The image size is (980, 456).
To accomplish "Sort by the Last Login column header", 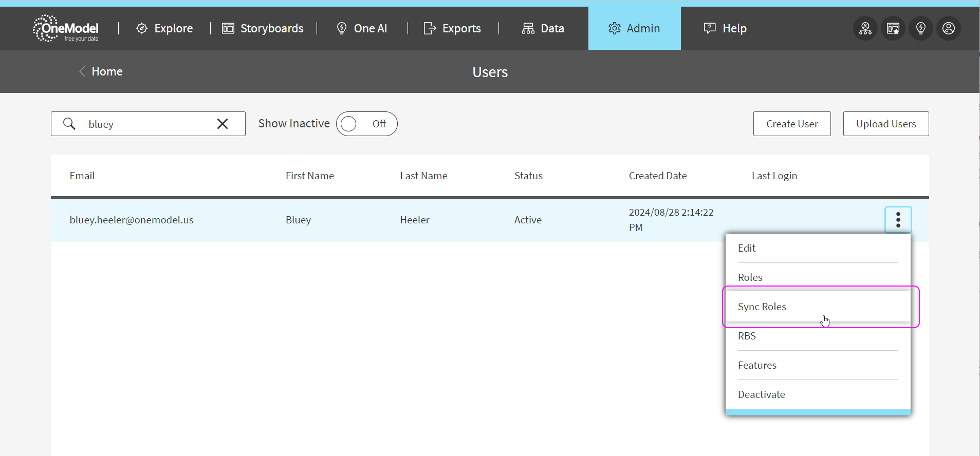I will (x=774, y=176).
